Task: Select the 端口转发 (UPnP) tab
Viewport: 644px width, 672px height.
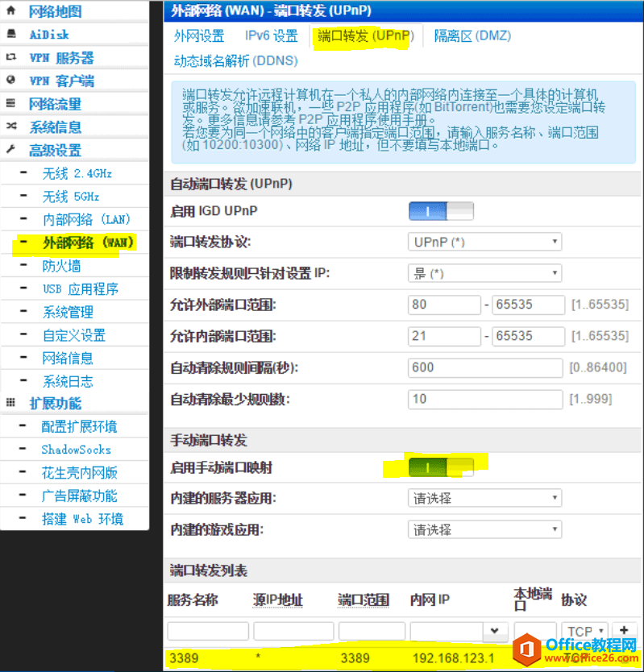Action: click(366, 36)
